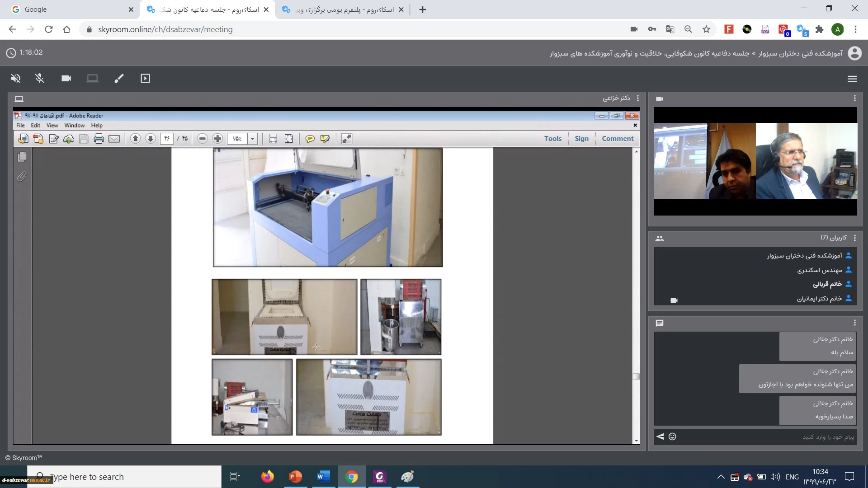
Task: Open Chrome three-dot menu
Action: point(855,29)
